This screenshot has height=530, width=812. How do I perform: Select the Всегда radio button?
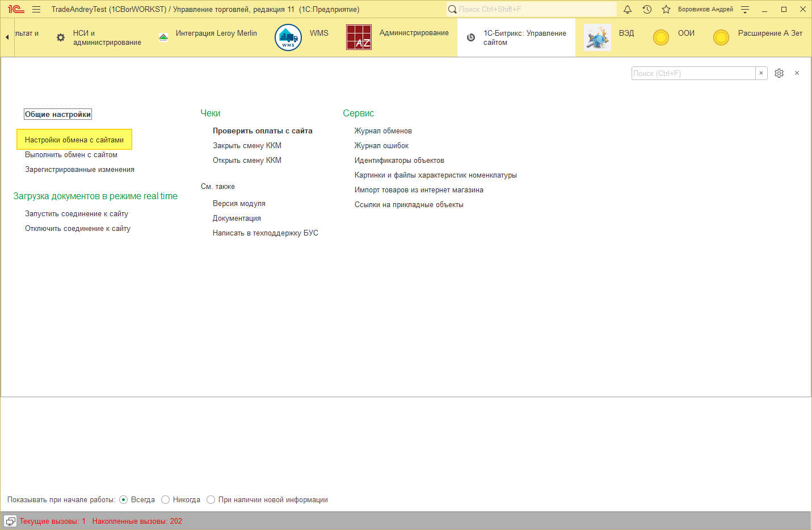[124, 500]
